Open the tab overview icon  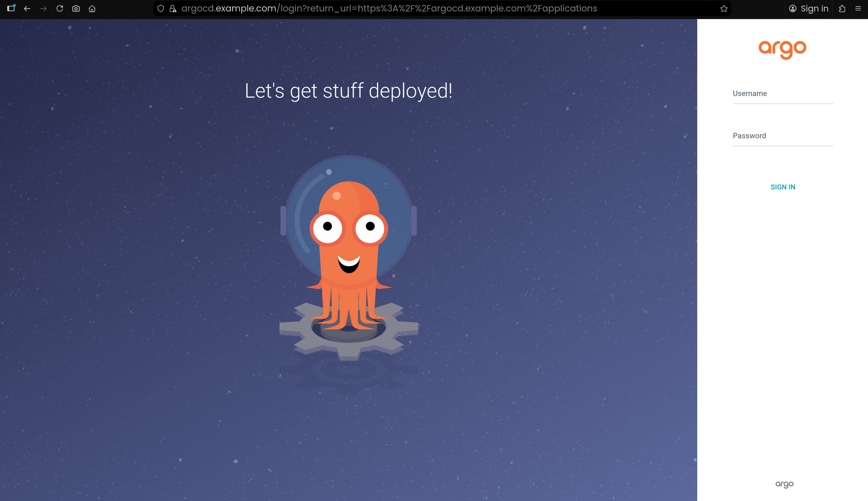11,8
